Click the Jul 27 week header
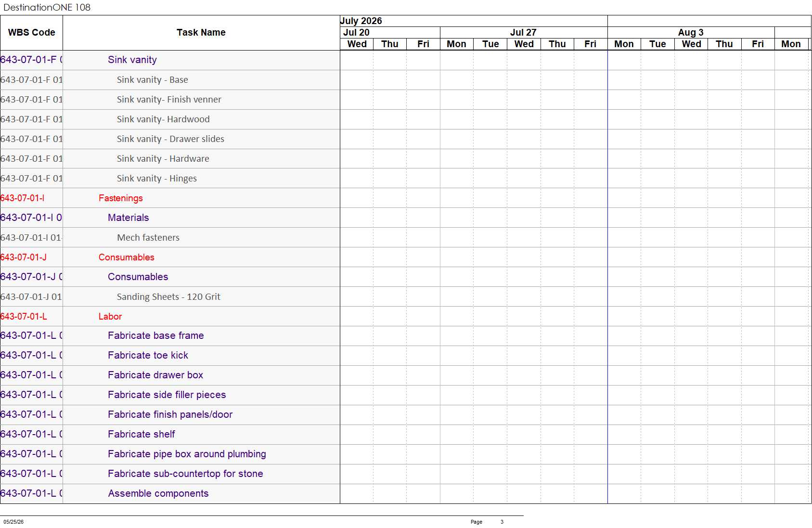812x528 pixels. click(524, 33)
